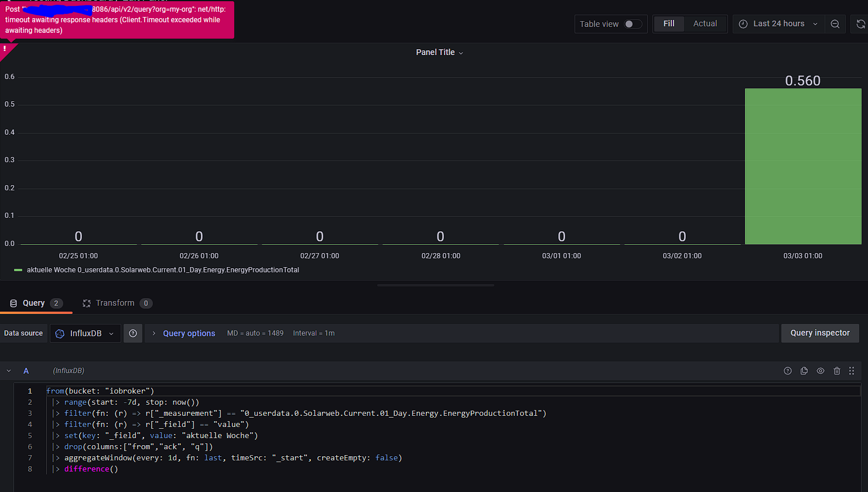Viewport: 868px width, 492px height.
Task: Click the green bar for 03/03
Action: tap(803, 166)
